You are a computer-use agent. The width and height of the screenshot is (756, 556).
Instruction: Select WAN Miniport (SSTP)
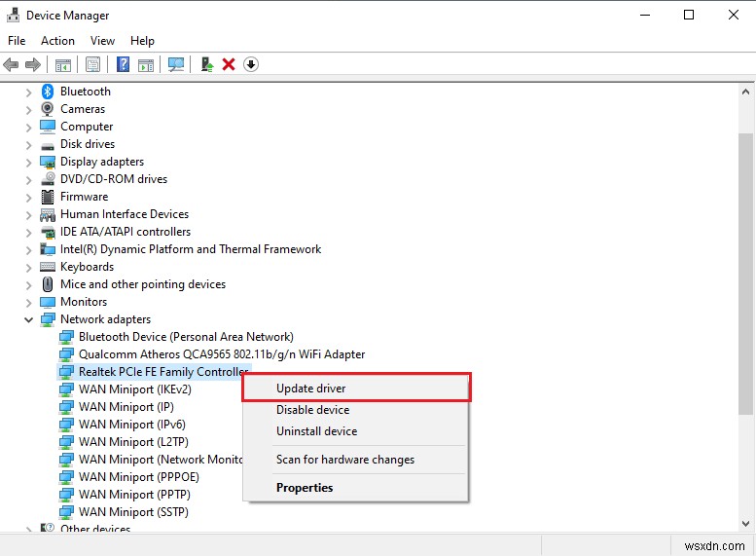click(133, 511)
